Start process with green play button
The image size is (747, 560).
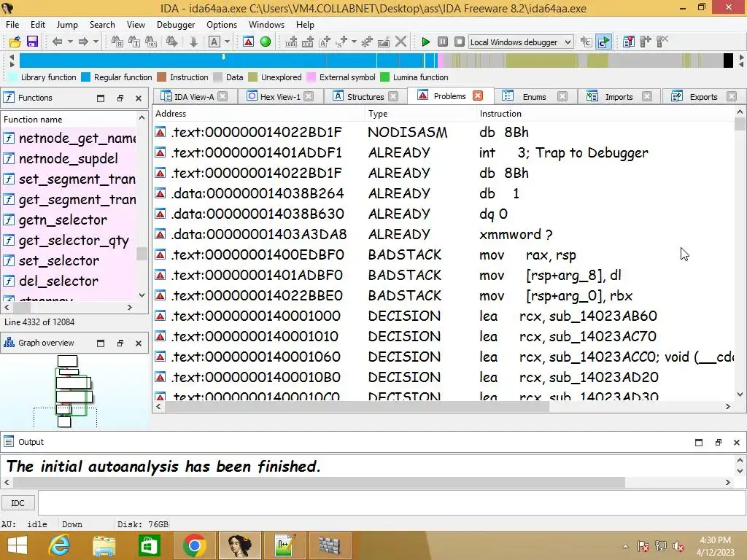[x=426, y=42]
